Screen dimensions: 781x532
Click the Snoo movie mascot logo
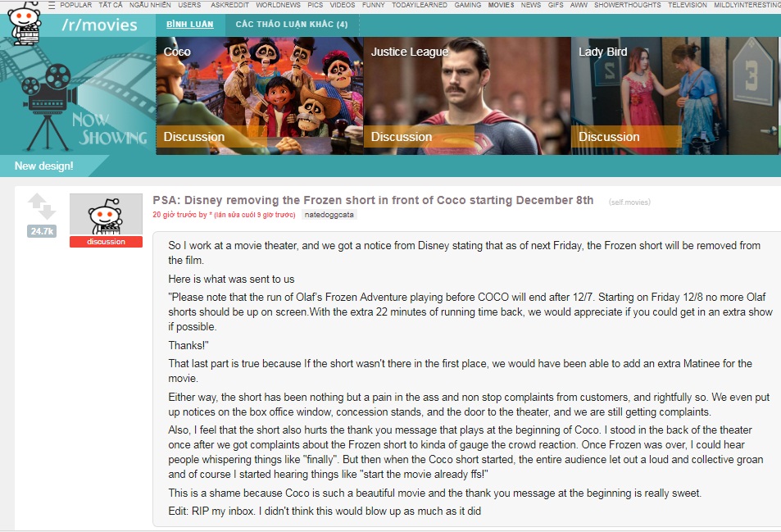click(24, 24)
